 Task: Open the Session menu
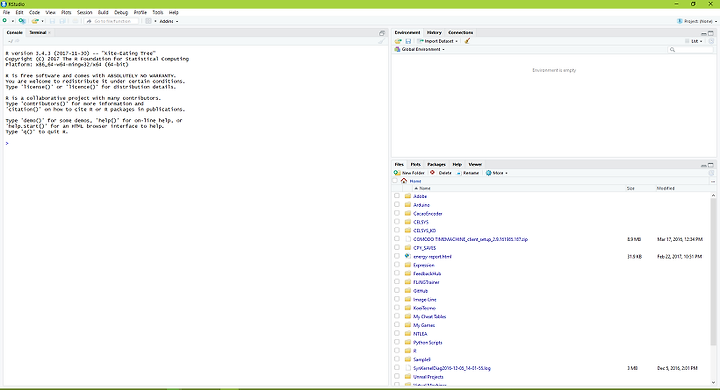[84, 12]
